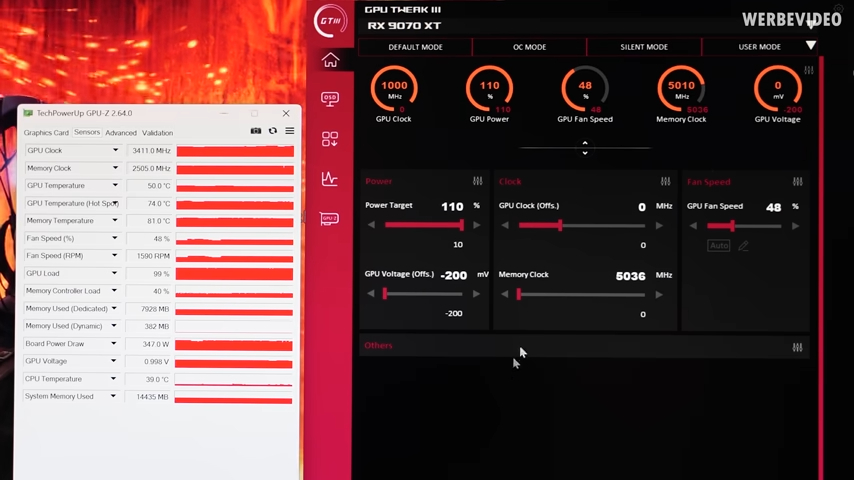The height and width of the screenshot is (480, 854).
Task: Open the monitoring graph sidebar icon
Action: pyautogui.click(x=330, y=179)
